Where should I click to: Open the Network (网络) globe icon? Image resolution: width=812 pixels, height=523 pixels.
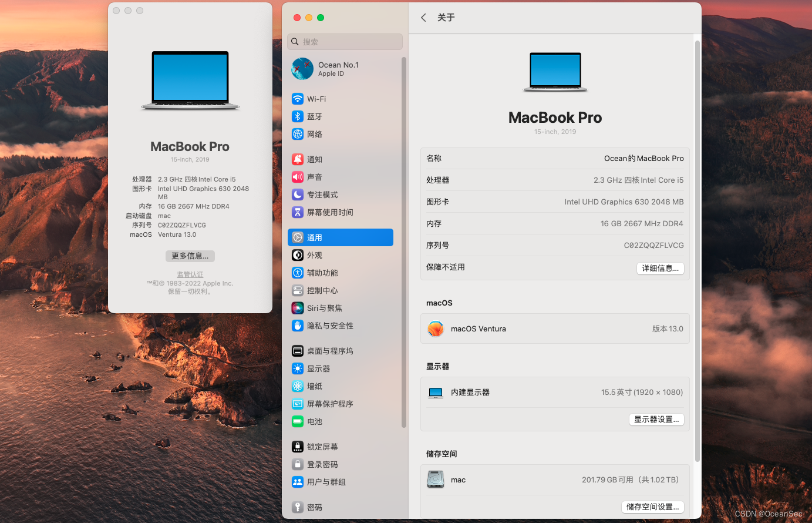pos(298,134)
